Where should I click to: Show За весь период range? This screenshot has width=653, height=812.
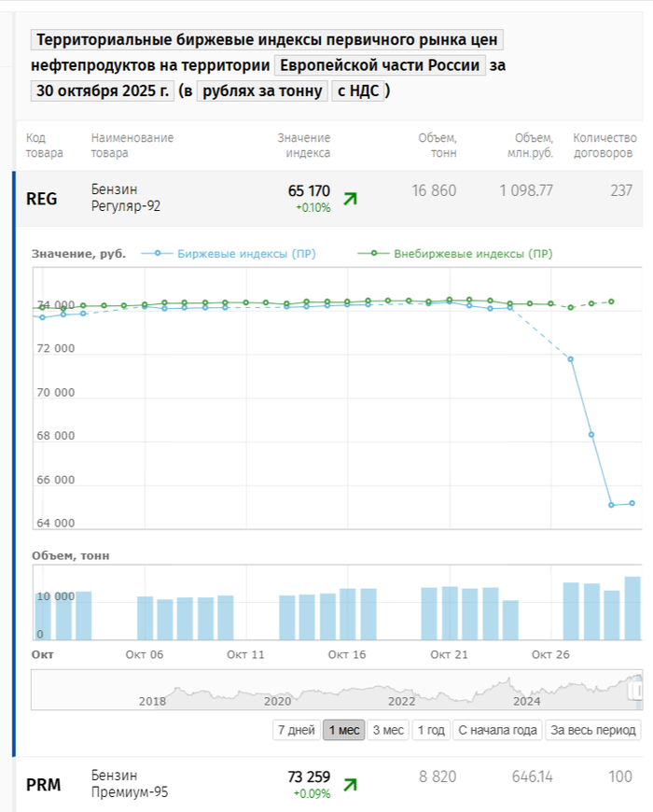[x=593, y=730]
